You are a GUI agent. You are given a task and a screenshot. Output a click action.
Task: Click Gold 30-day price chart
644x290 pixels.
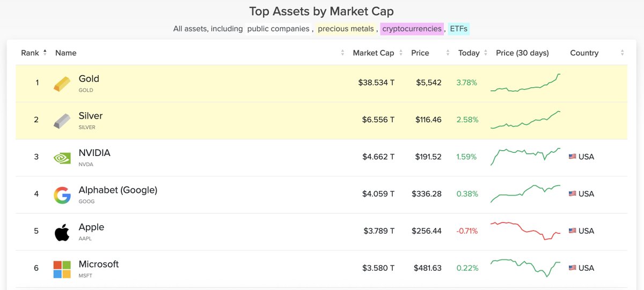(525, 83)
